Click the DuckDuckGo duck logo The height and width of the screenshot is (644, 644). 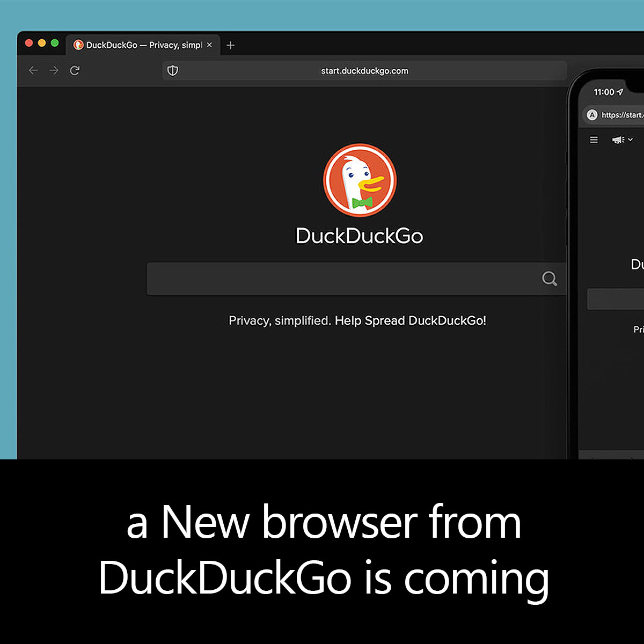pos(360,180)
